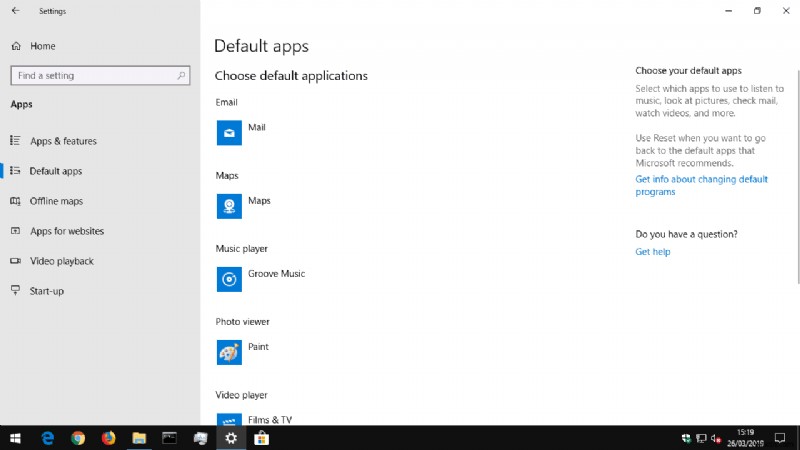Viewport: 800px width, 450px height.
Task: Go back using the Settings back arrow
Action: [15, 11]
